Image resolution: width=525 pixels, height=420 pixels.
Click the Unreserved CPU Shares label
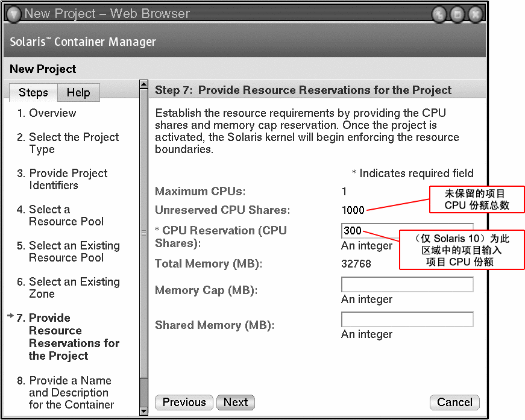pyautogui.click(x=222, y=210)
